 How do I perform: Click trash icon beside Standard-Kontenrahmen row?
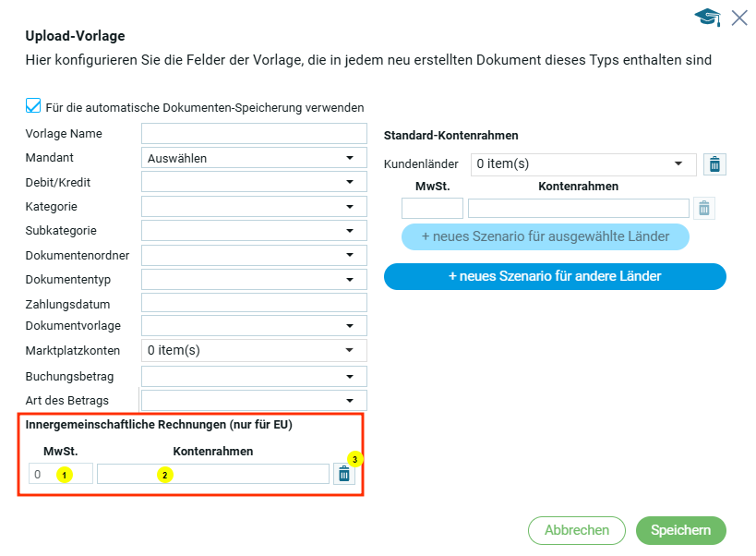point(704,209)
